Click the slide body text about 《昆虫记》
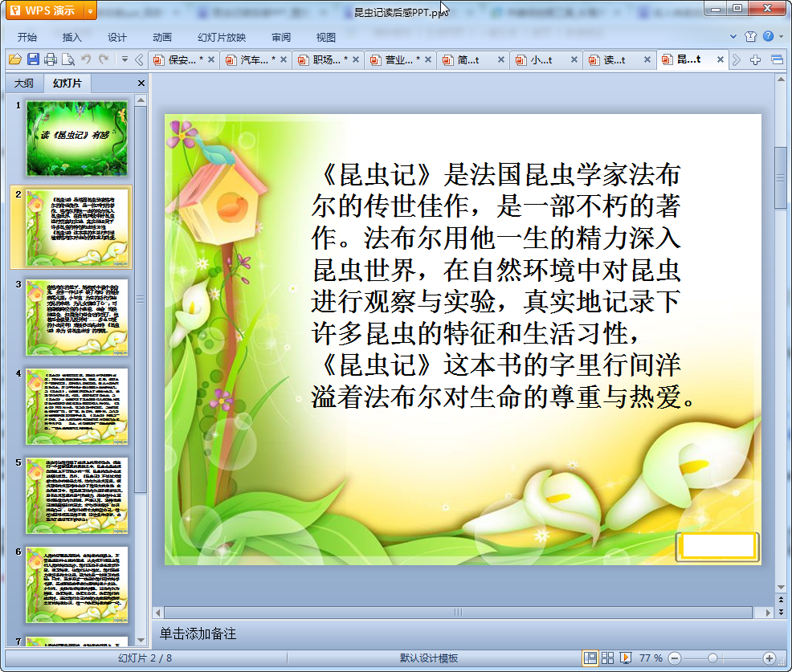The width and height of the screenshot is (792, 672). pos(503,285)
